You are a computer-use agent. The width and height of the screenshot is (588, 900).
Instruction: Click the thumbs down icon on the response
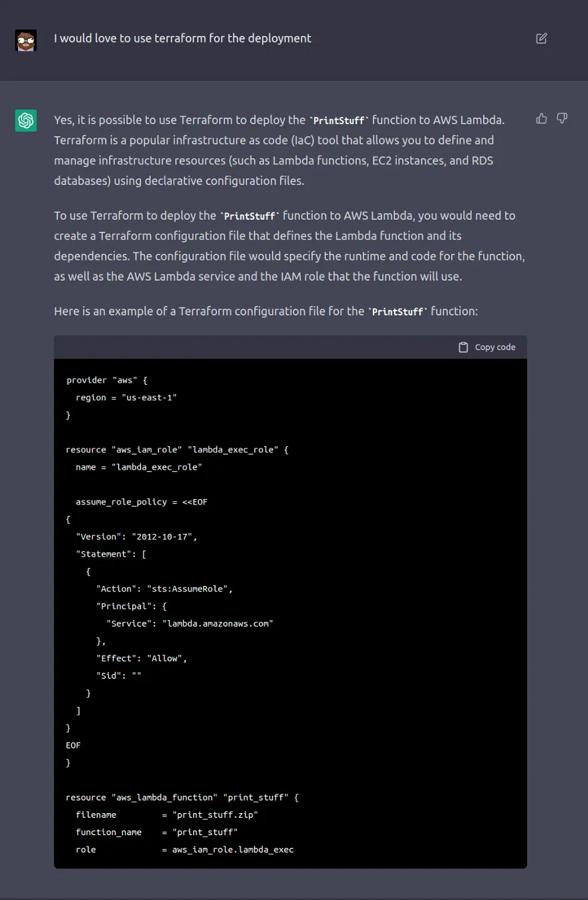(562, 118)
